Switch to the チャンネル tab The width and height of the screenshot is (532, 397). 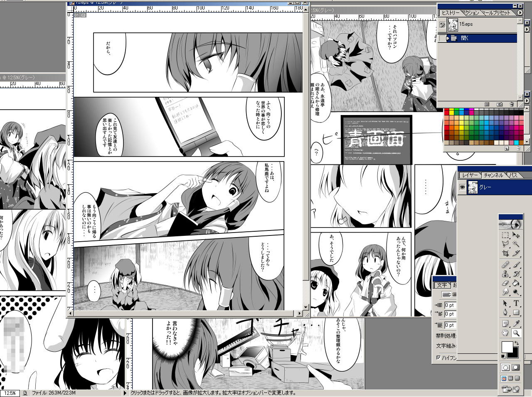[494, 175]
